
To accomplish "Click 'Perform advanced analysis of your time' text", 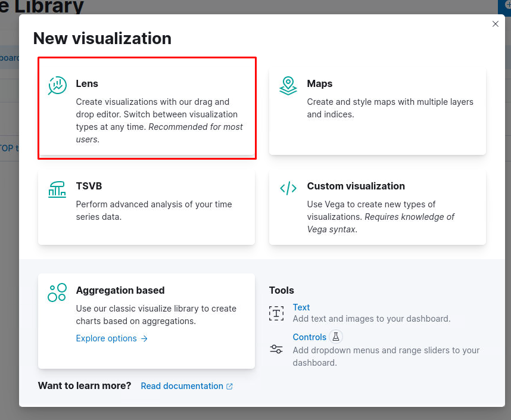I will click(154, 204).
